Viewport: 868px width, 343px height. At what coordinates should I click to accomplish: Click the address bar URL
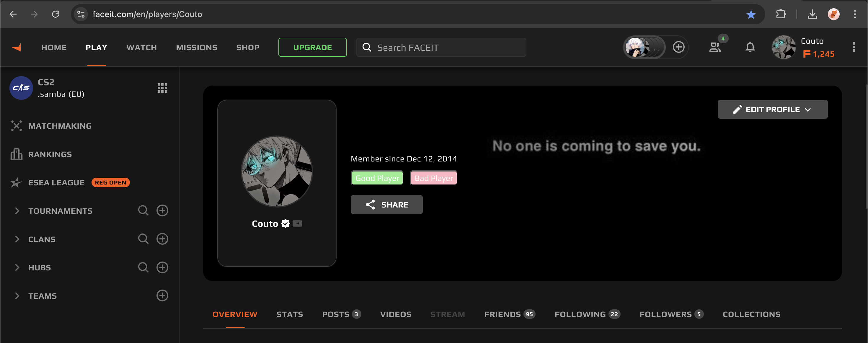147,14
